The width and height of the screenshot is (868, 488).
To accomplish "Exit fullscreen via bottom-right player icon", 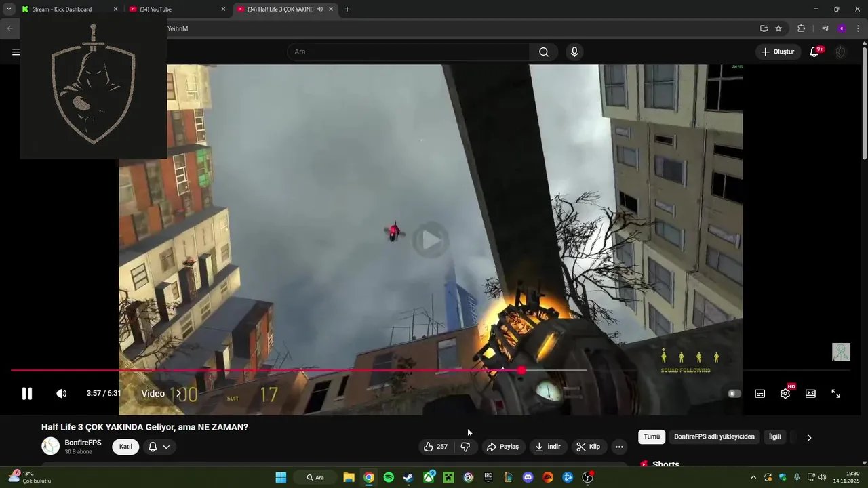I will pyautogui.click(x=836, y=394).
